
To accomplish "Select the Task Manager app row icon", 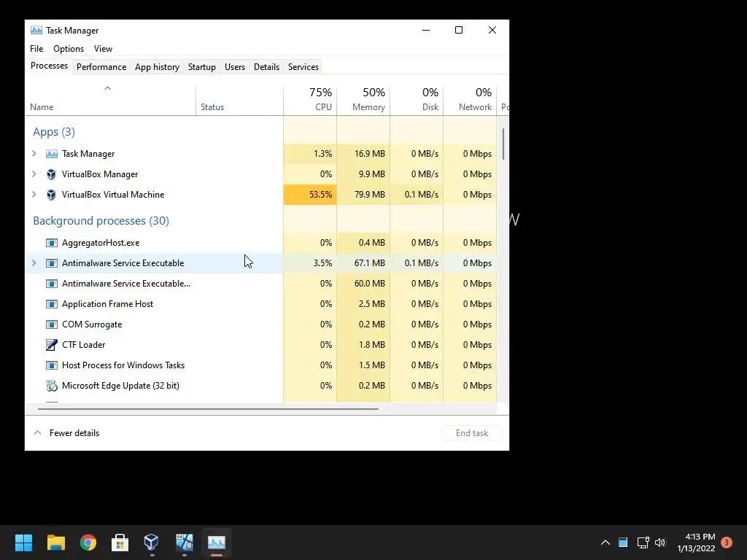I will (52, 154).
